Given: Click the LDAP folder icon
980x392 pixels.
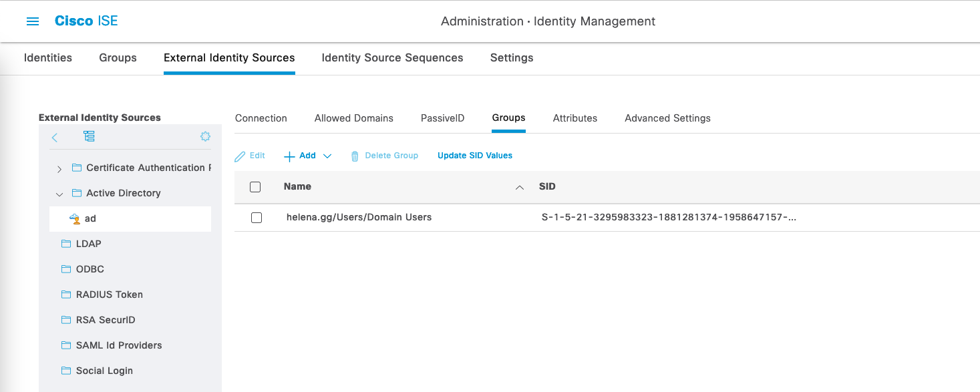Looking at the screenshot, I should tap(65, 244).
